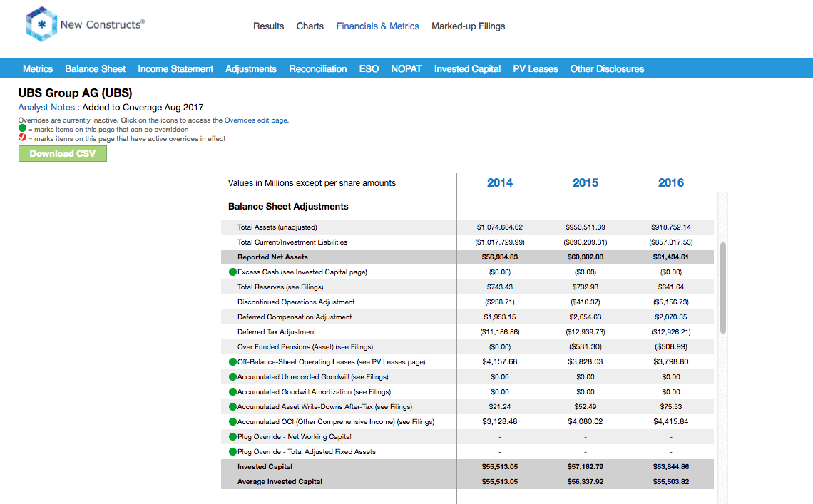Click the 2014 column header
Screen dimensions: 813x504
point(500,182)
